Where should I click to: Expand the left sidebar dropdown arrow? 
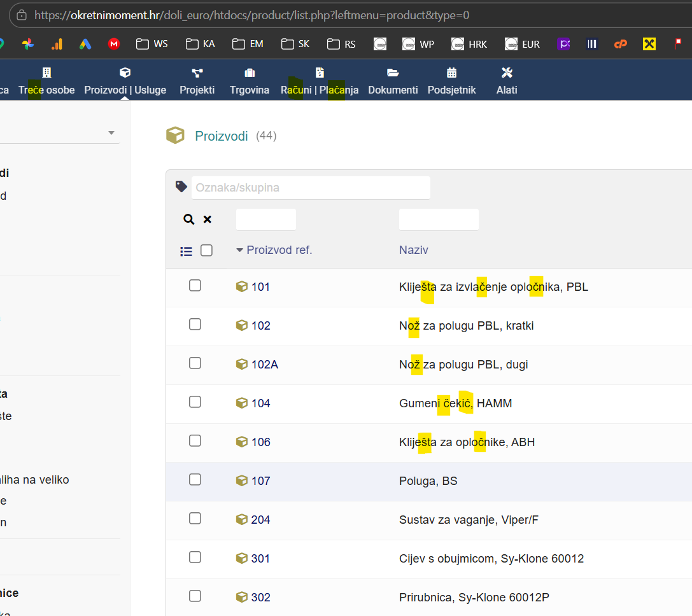111,133
